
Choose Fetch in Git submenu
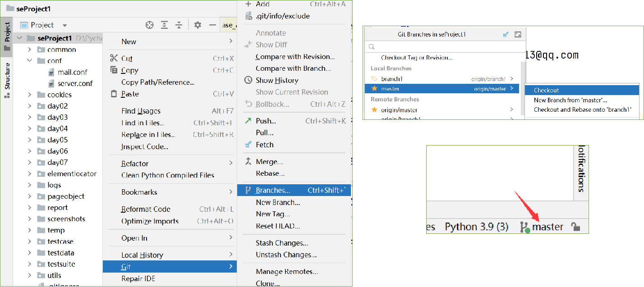pos(294,145)
